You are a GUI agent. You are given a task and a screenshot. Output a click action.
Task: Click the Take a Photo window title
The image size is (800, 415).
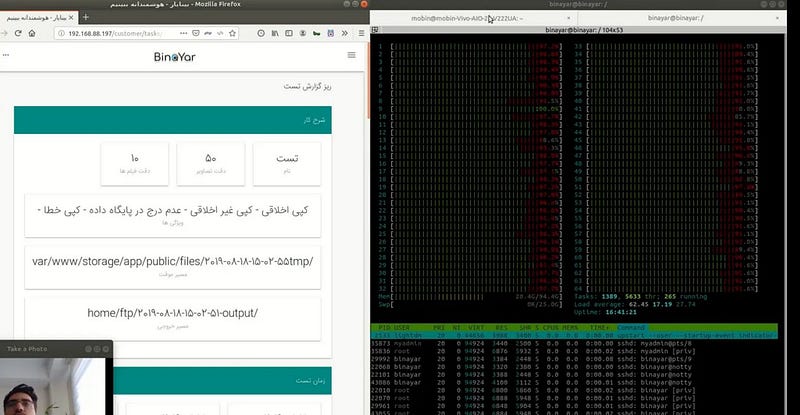(27, 349)
